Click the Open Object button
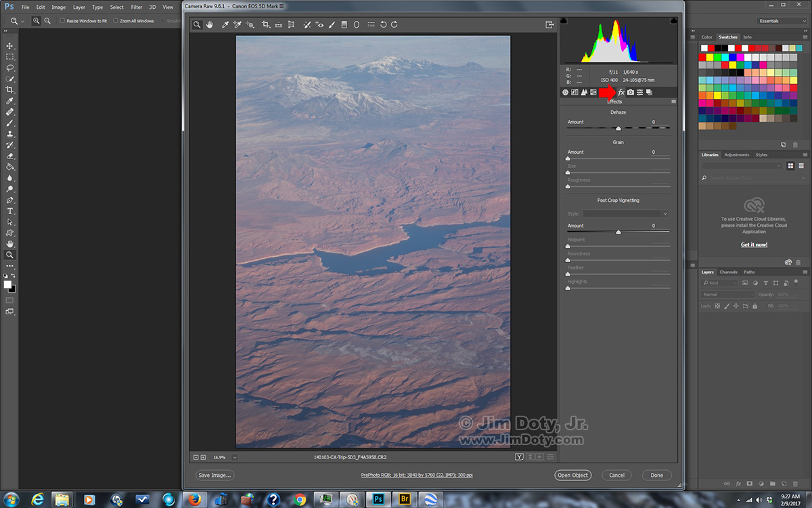Image resolution: width=812 pixels, height=508 pixels. pos(572,475)
